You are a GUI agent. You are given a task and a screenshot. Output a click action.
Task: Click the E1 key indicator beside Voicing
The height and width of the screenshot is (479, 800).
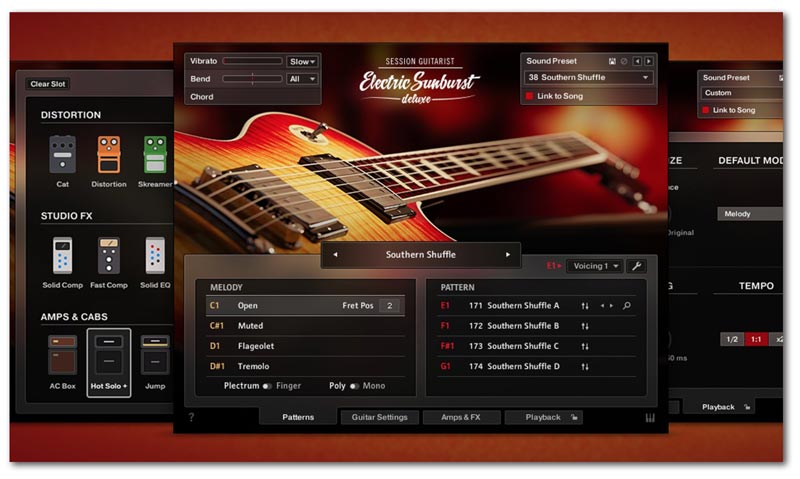(x=554, y=266)
